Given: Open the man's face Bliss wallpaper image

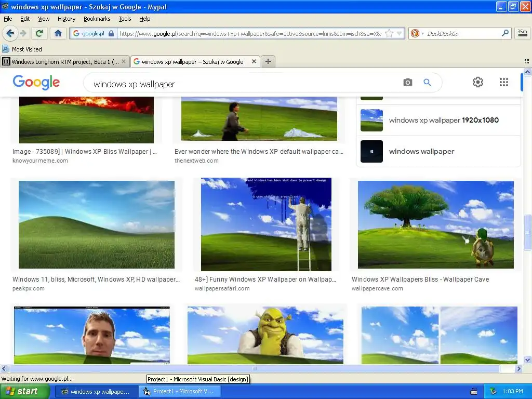Looking at the screenshot, I should coord(92,335).
